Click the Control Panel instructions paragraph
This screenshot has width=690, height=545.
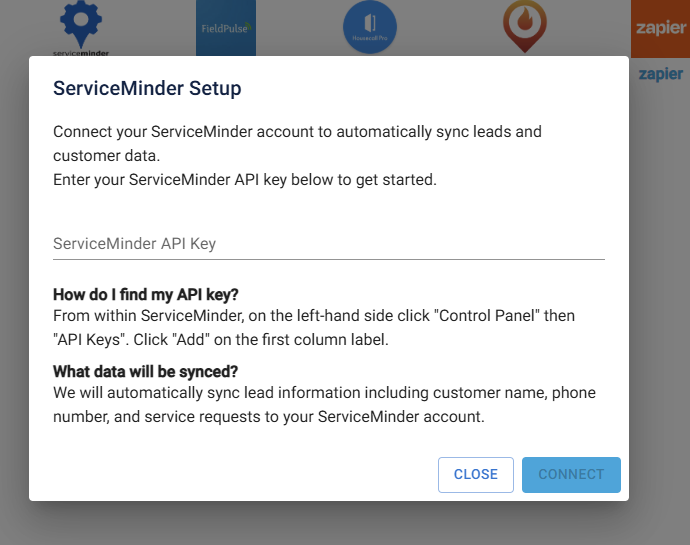[x=313, y=316]
